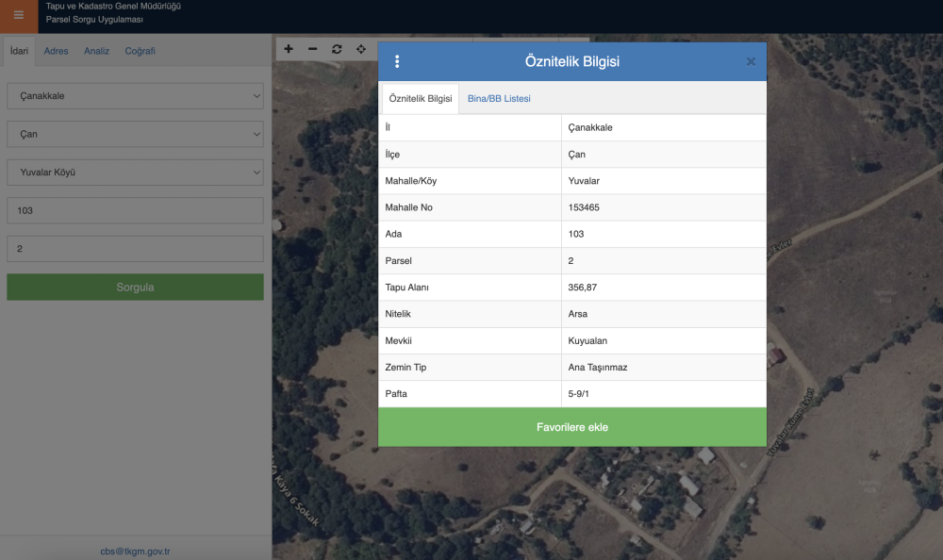943x560 pixels.
Task: Close the Öznitelik Bilgisi dialog
Action: [x=751, y=61]
